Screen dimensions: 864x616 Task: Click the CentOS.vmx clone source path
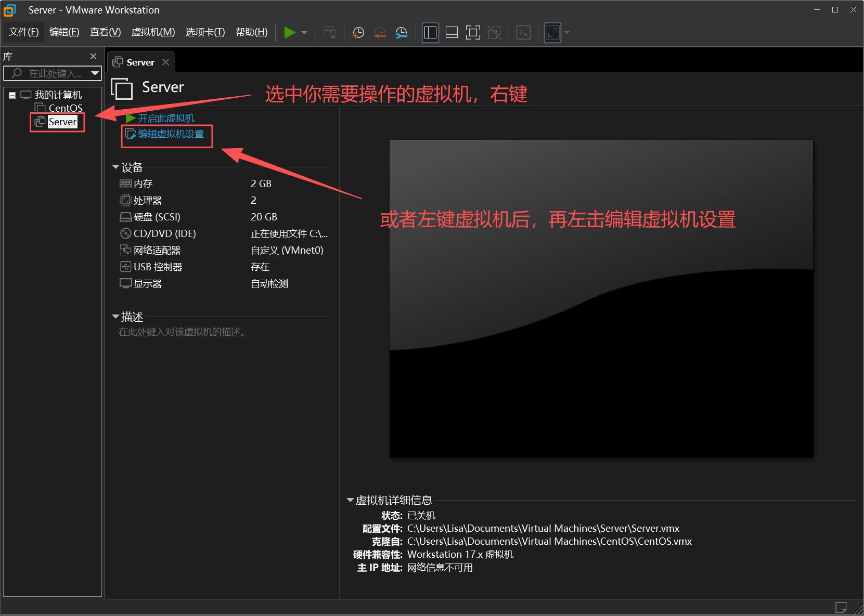549,541
